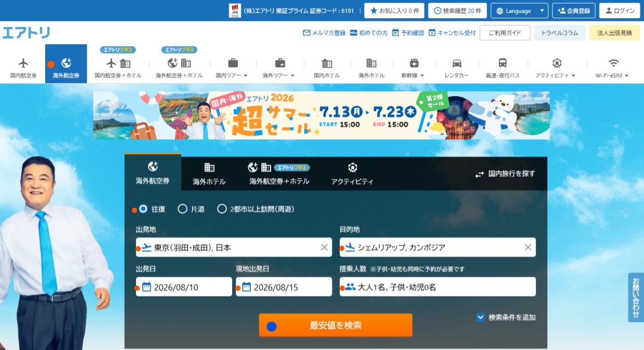Clear the 出発地 field with X icon
Screen dimensions: 644x350
(324, 247)
